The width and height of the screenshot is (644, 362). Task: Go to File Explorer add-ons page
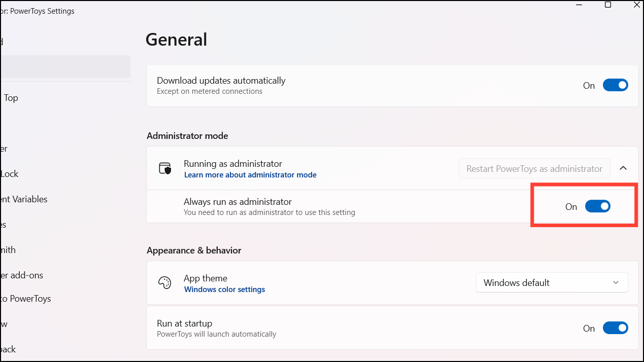21,275
